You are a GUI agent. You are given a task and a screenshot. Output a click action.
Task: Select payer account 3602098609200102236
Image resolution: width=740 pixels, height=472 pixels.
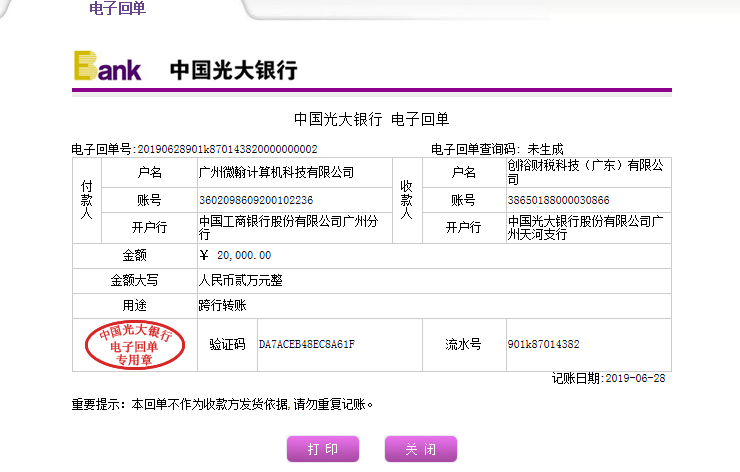click(256, 200)
